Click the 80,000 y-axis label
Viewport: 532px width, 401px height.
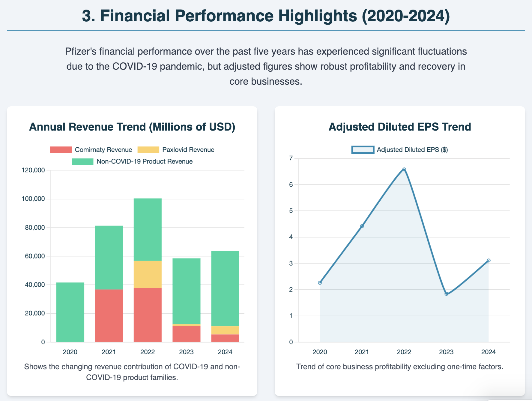coord(35,228)
